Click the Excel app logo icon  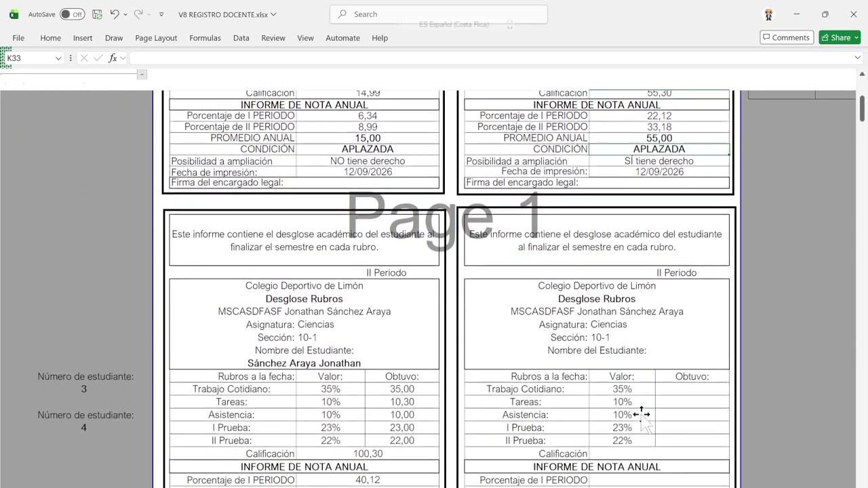14,14
